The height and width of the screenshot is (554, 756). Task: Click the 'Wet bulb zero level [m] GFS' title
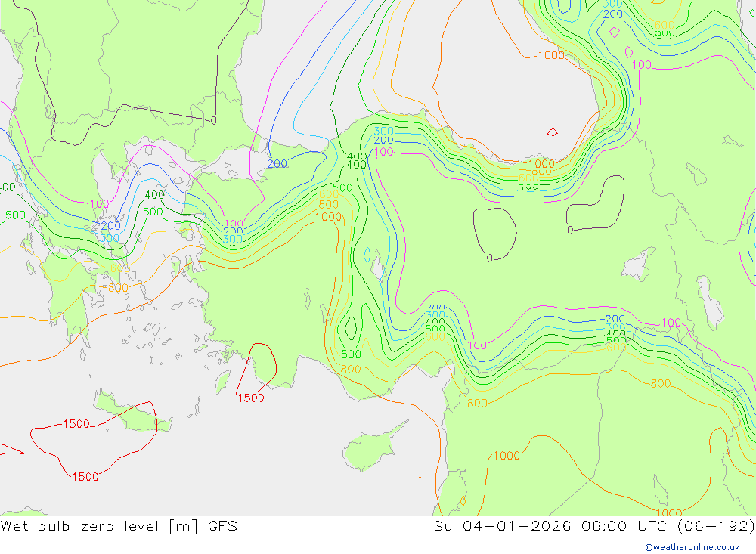(119, 526)
